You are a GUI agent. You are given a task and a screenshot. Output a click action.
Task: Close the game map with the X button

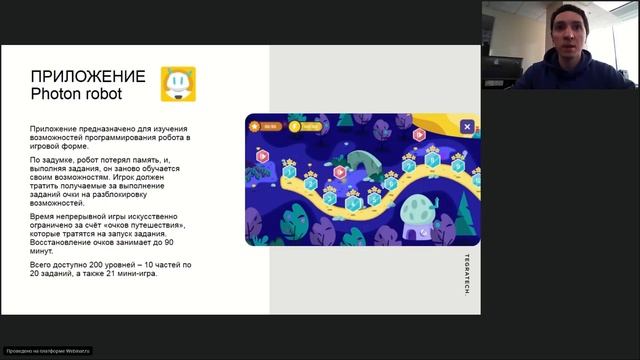pos(467,127)
